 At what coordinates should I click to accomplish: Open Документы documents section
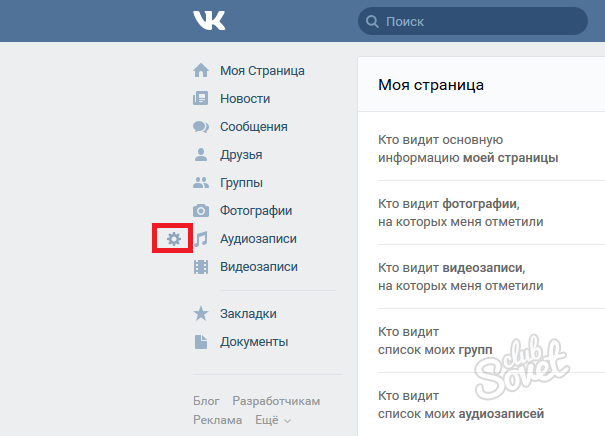[254, 342]
